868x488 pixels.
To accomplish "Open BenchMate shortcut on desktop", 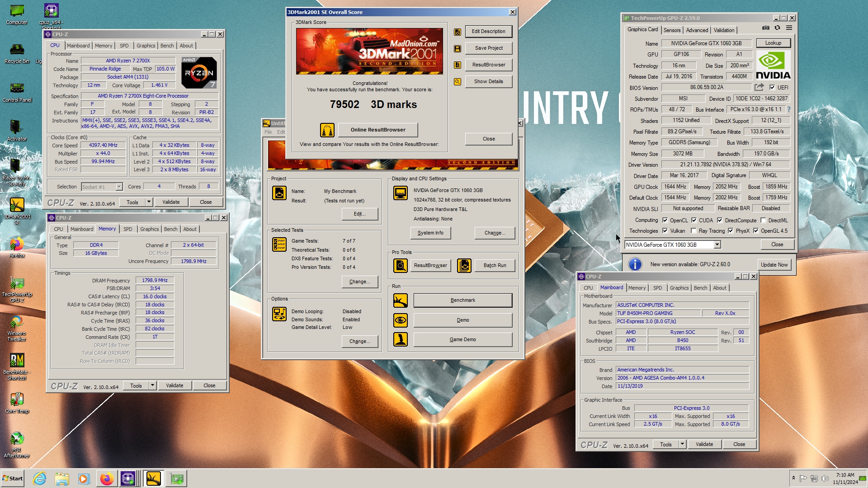I will 17,366.
